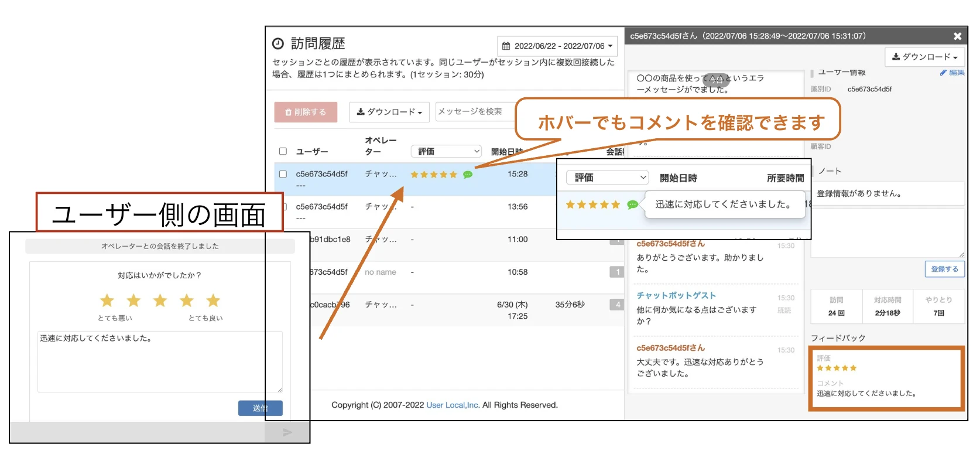Open the ダウンロード dropdown in visit history toolbar

tap(389, 112)
